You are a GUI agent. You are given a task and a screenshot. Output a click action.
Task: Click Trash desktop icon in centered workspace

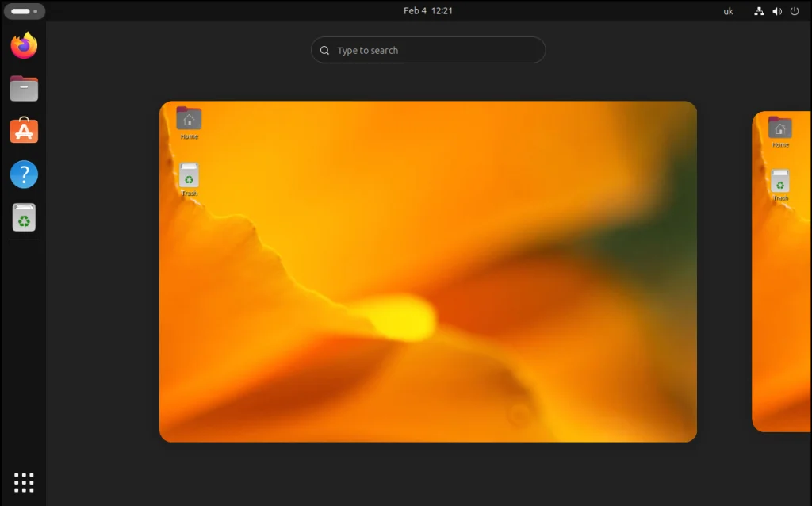point(189,177)
